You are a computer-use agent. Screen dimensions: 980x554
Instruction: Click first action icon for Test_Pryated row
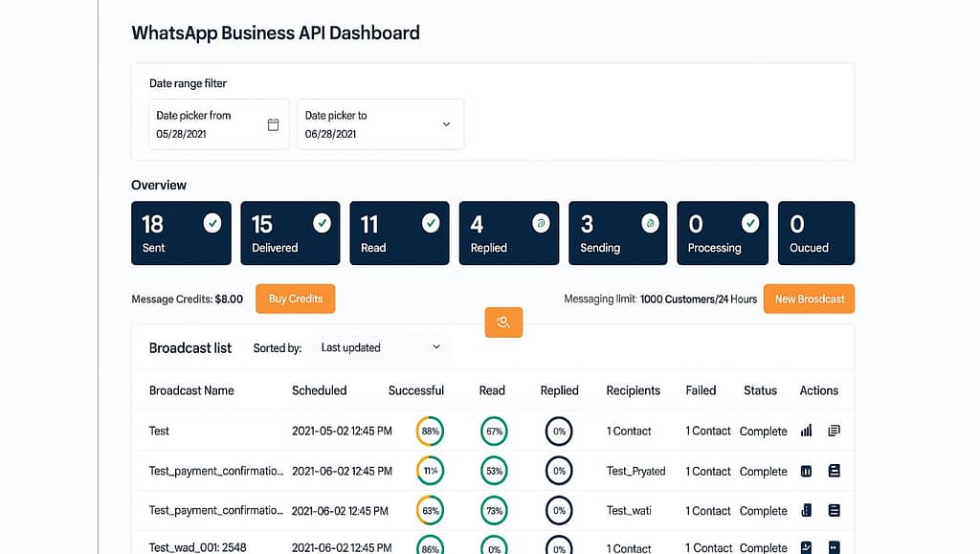(x=806, y=471)
